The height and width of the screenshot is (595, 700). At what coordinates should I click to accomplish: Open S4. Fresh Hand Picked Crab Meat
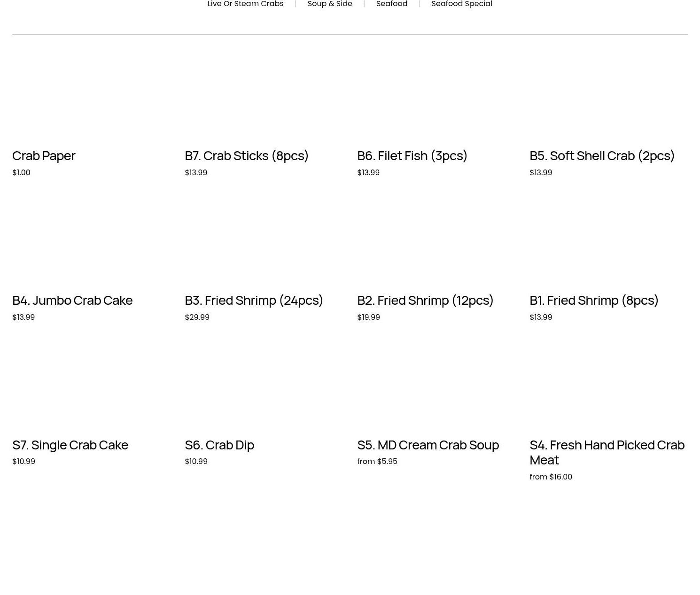tap(607, 452)
